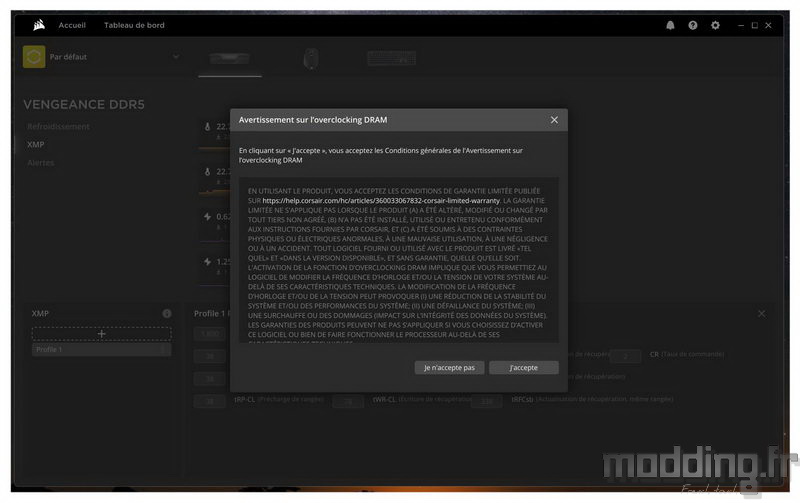Open the Tableau de bord tab

coord(134,25)
